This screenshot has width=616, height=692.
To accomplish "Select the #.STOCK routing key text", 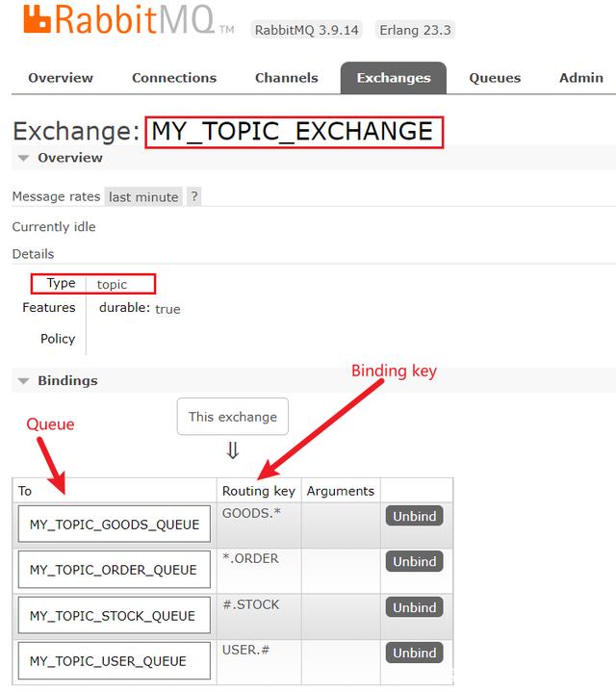I will [x=251, y=604].
